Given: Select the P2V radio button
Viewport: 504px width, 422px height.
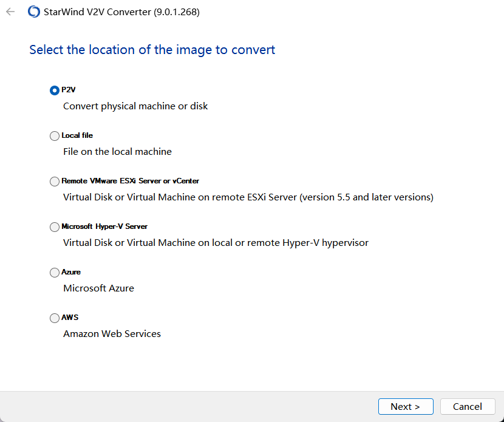Looking at the screenshot, I should [54, 90].
